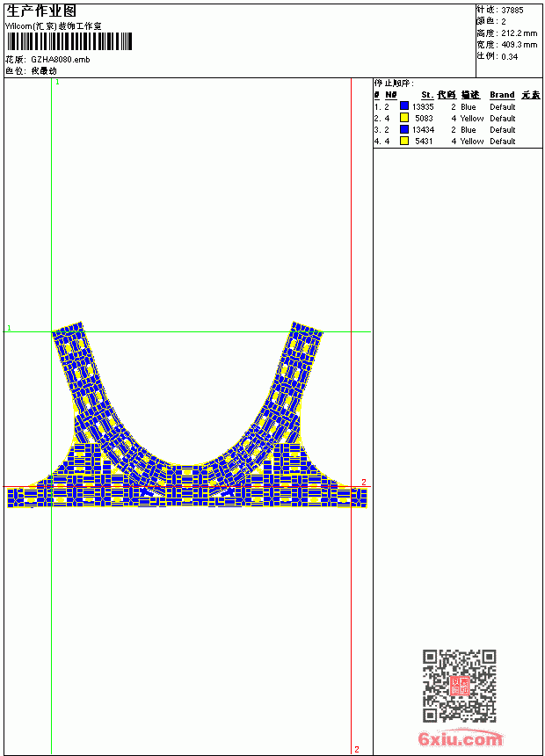Screen dimensions: 545x756
Task: Click the yellow swatch in stop 2
Action: point(404,118)
